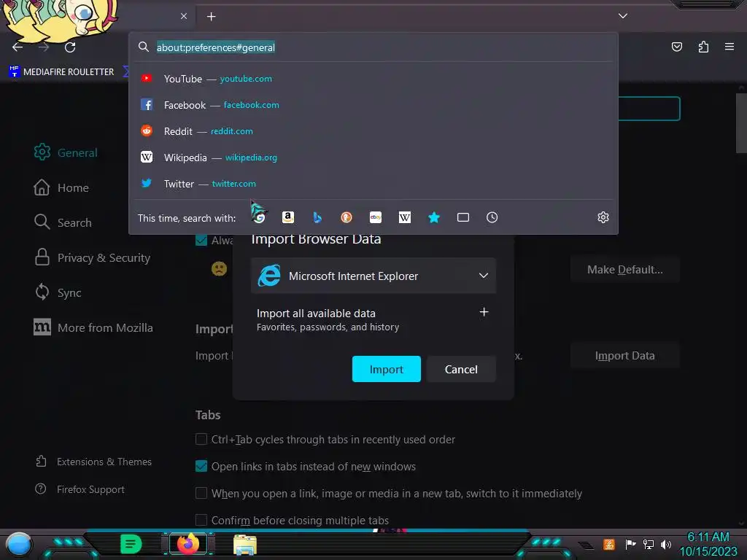
Task: Close the current browser tab
Action: pyautogui.click(x=184, y=16)
